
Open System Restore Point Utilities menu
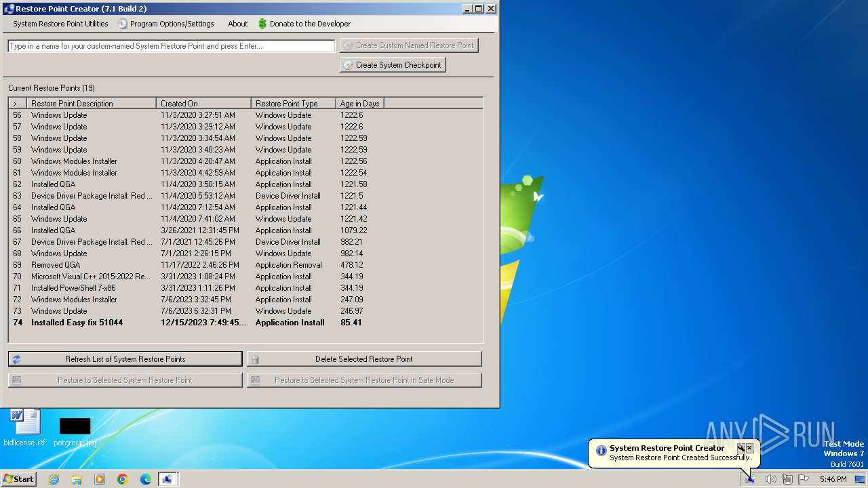point(60,24)
